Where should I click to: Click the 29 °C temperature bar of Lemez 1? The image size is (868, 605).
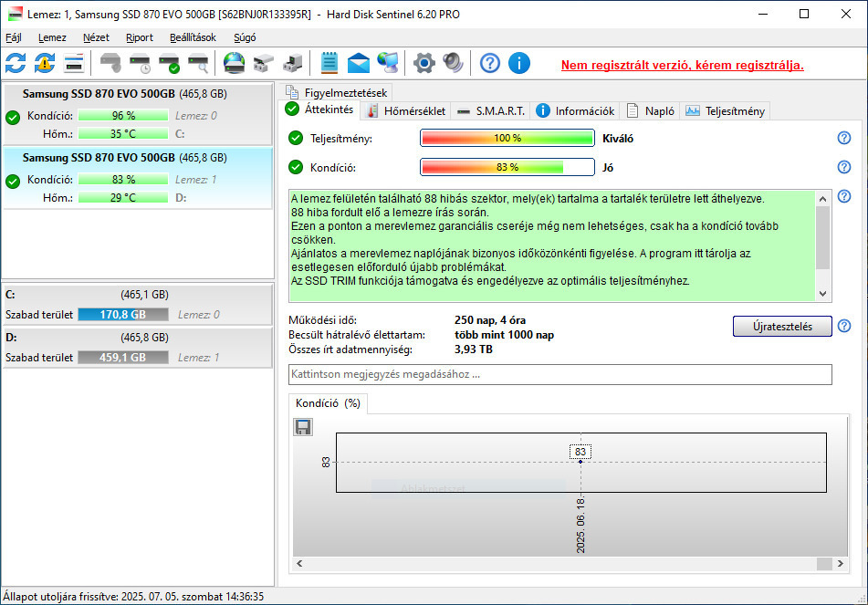pyautogui.click(x=123, y=197)
